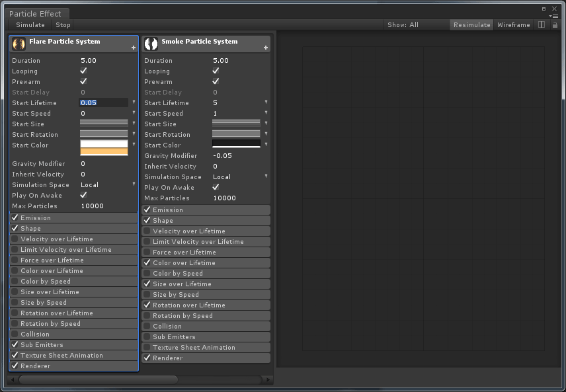Expand Flare's Shape module

73,228
